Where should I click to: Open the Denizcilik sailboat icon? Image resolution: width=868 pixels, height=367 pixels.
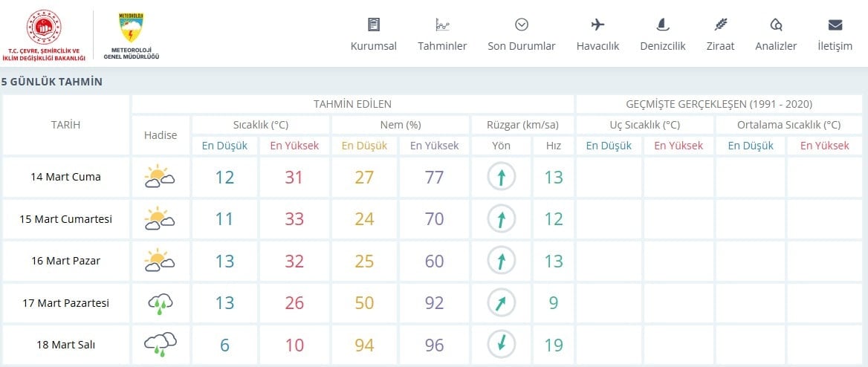[x=663, y=25]
